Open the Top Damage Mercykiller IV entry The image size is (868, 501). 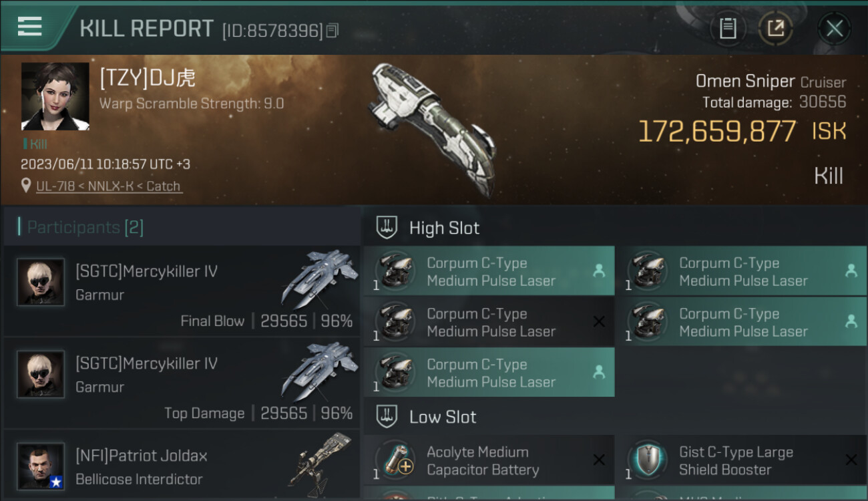[182, 383]
